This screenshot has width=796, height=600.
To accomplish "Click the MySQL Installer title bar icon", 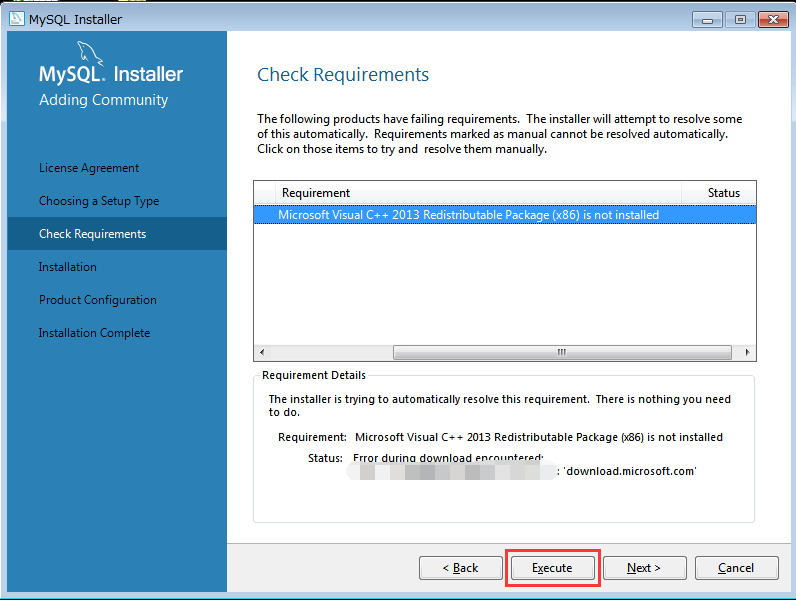I will 17,19.
